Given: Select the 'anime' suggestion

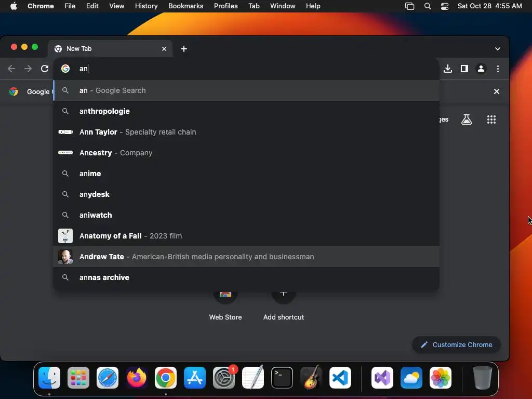Looking at the screenshot, I should (x=247, y=174).
